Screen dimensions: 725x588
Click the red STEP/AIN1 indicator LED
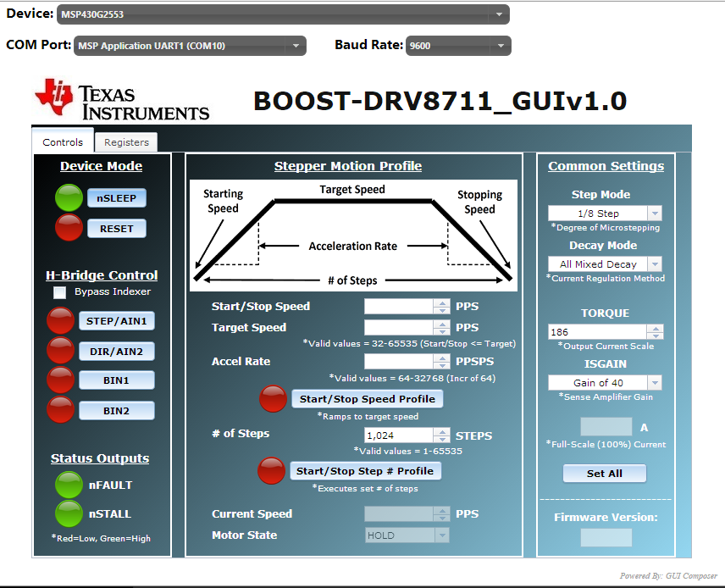[x=61, y=320]
